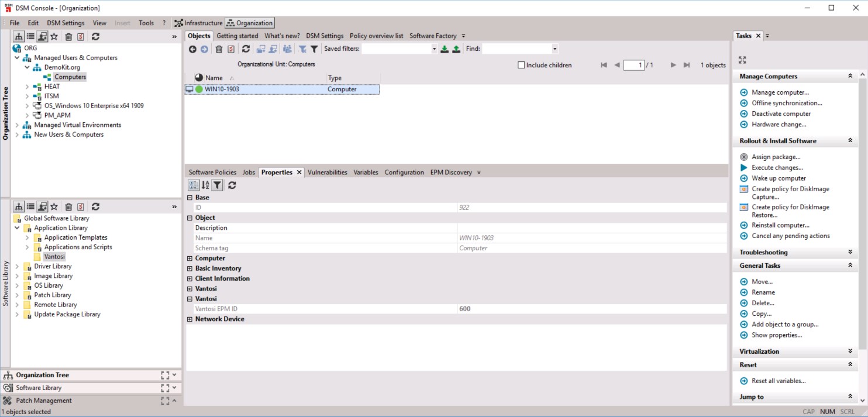
Task: Sort properties alphabetically with the A-Z icon
Action: [x=205, y=185]
